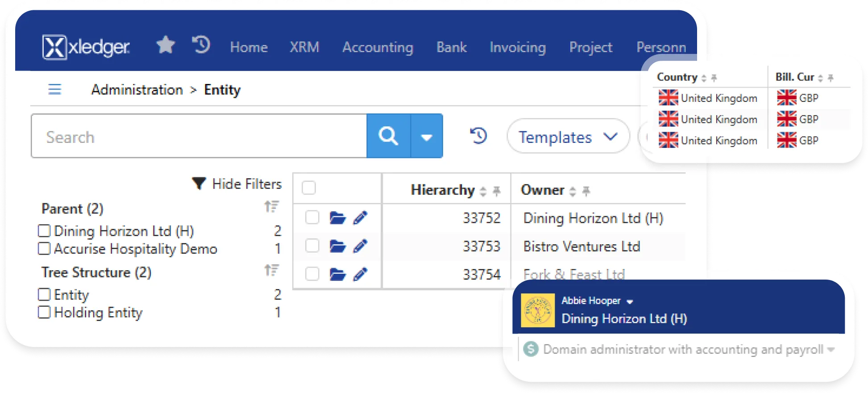Click hierarchy value 33754
The image size is (868, 393).
[482, 274]
